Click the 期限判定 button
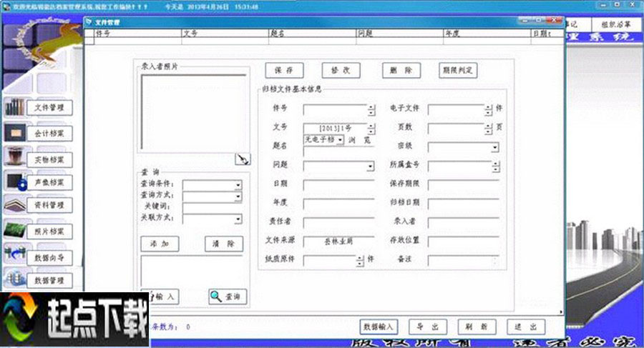Image resolution: width=644 pixels, height=348 pixels. click(458, 70)
